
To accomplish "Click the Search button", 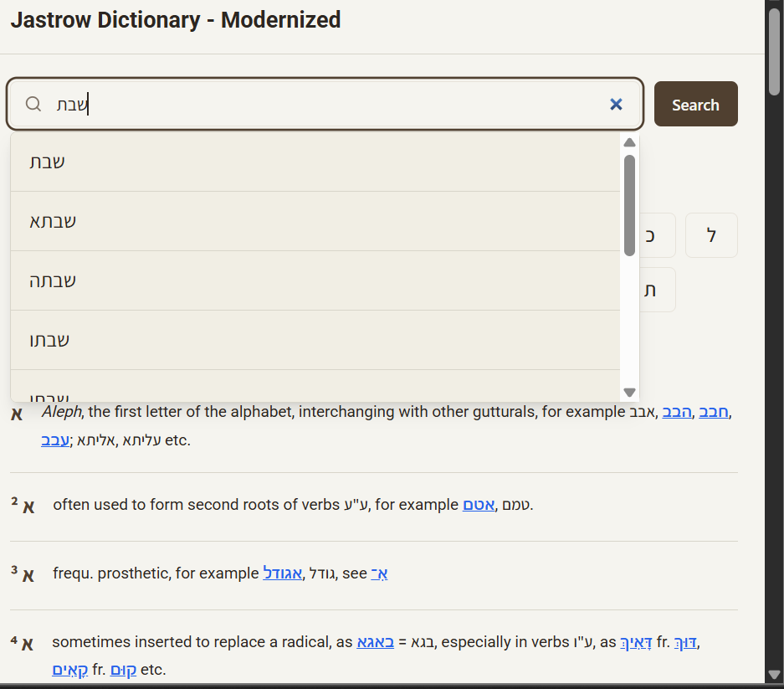I will (695, 104).
